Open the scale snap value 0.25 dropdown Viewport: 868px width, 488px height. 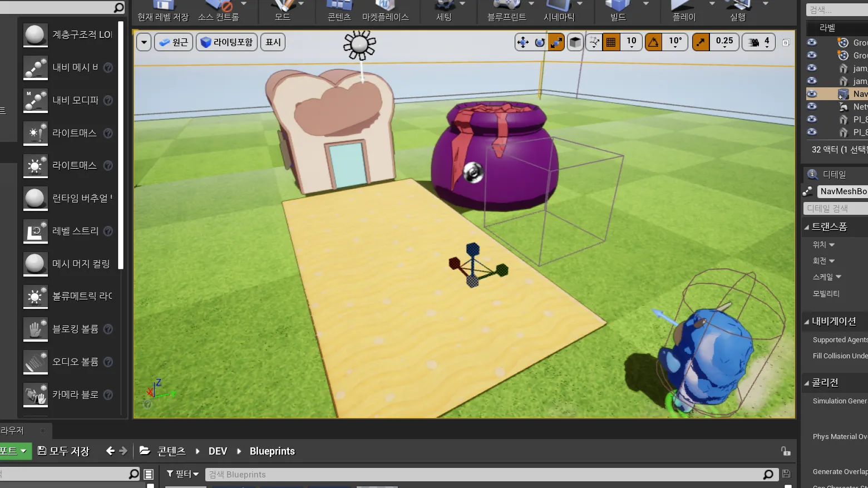pyautogui.click(x=724, y=42)
